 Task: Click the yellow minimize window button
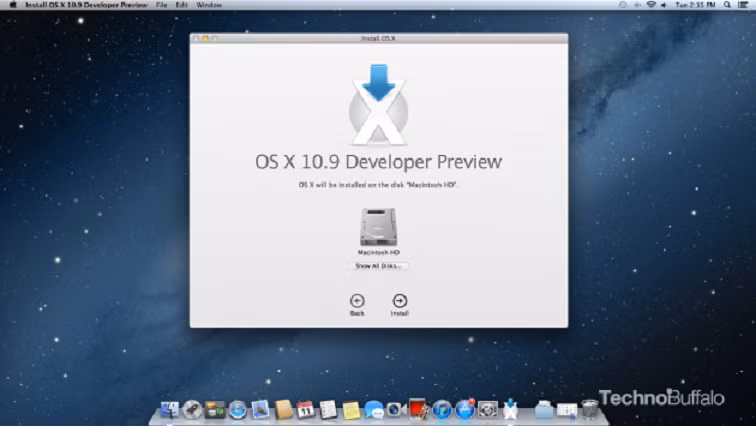(x=205, y=38)
